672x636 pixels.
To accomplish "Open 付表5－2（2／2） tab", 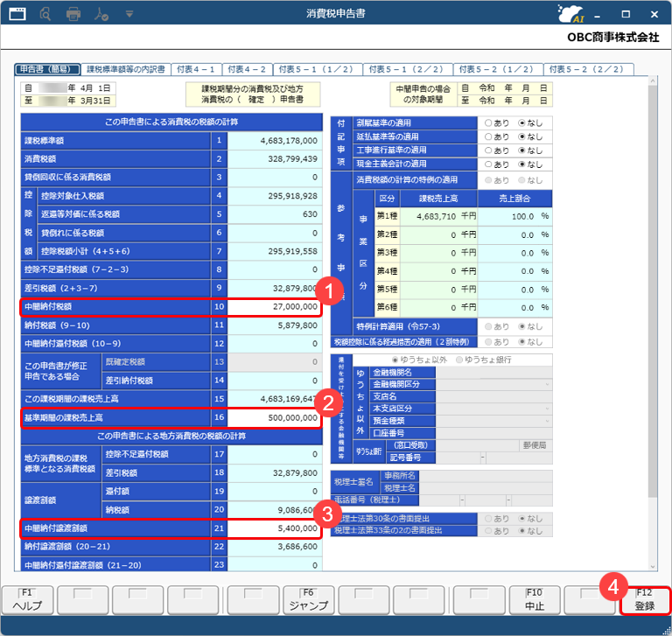I will [587, 69].
